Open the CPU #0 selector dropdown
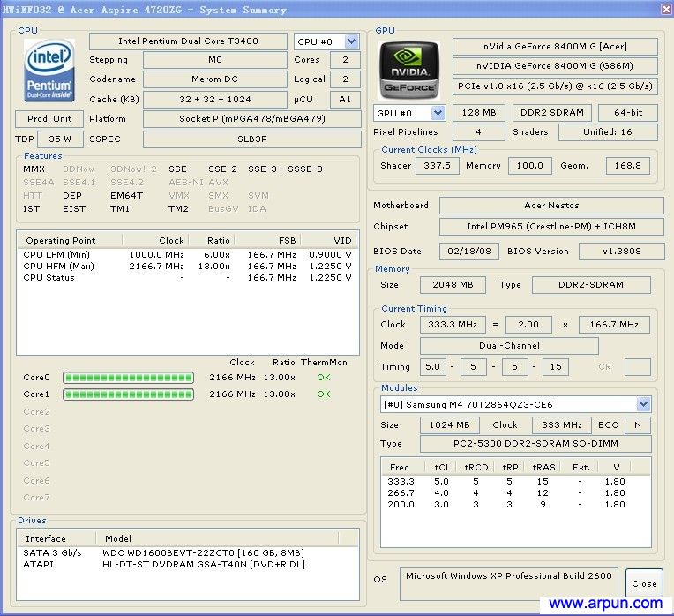Image resolution: width=674 pixels, height=616 pixels. (x=351, y=41)
